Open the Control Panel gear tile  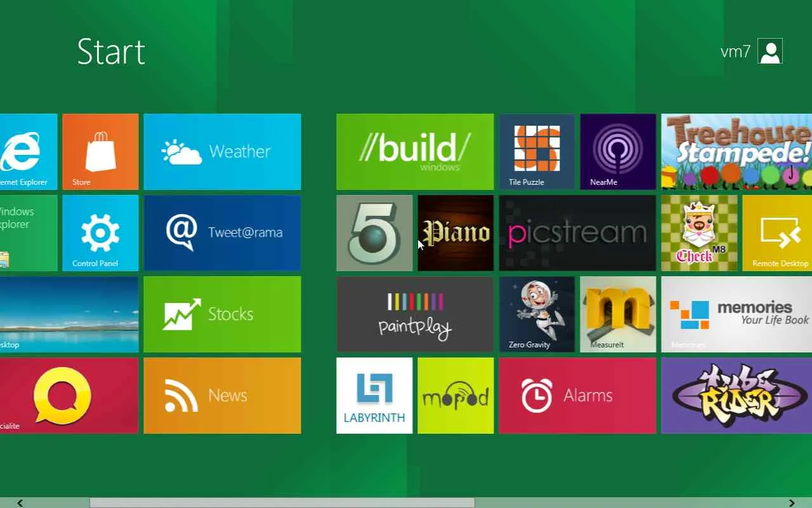point(100,233)
